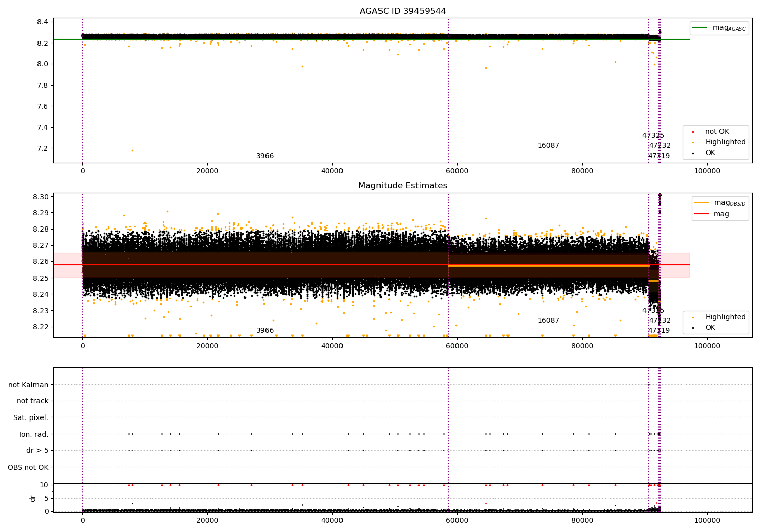Click the 'dr > 5' axis label
760x532 pixels.
37,450
